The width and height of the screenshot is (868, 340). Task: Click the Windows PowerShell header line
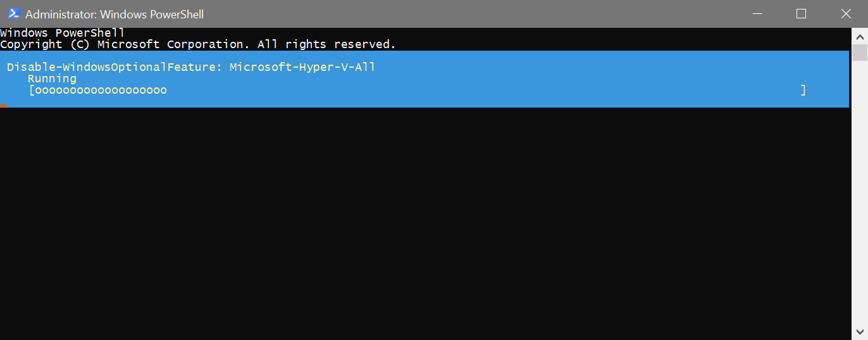63,33
